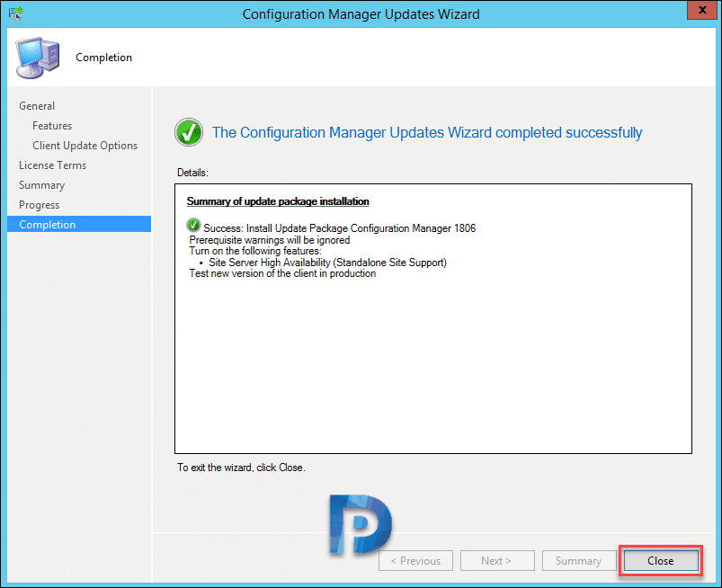Click the Next > button
The width and height of the screenshot is (722, 588).
coord(497,560)
